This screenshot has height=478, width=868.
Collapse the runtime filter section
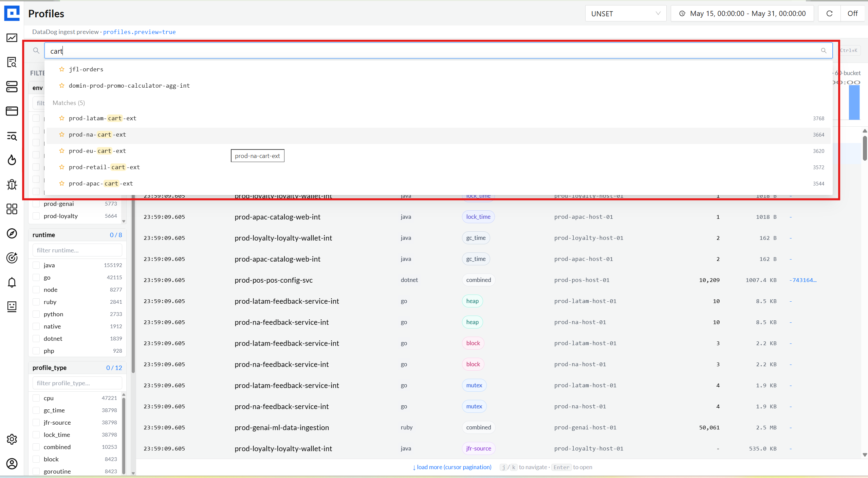77,235
